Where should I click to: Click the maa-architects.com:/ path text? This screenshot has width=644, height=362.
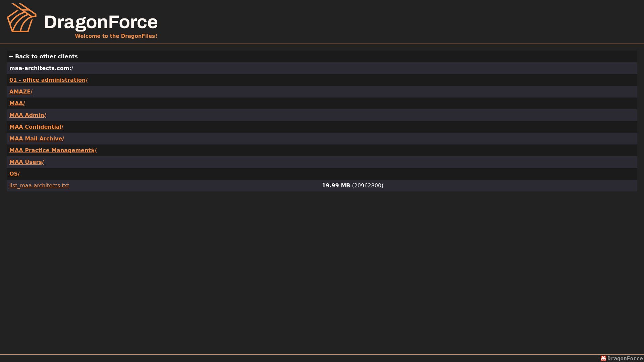[x=41, y=68]
